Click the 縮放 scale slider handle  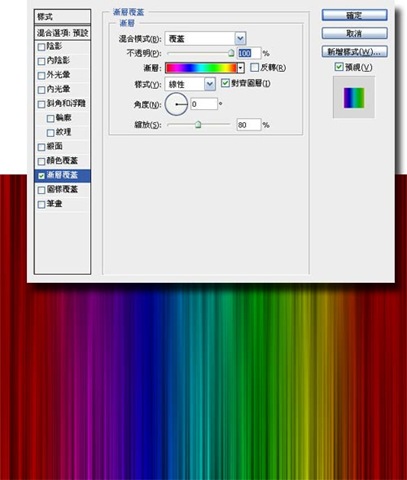click(198, 125)
